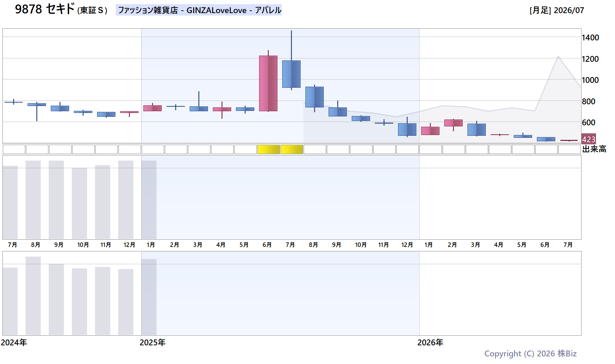This screenshot has width=615, height=364.
Task: Click the first yellow signal cell under June 2025
Action: pyautogui.click(x=268, y=150)
